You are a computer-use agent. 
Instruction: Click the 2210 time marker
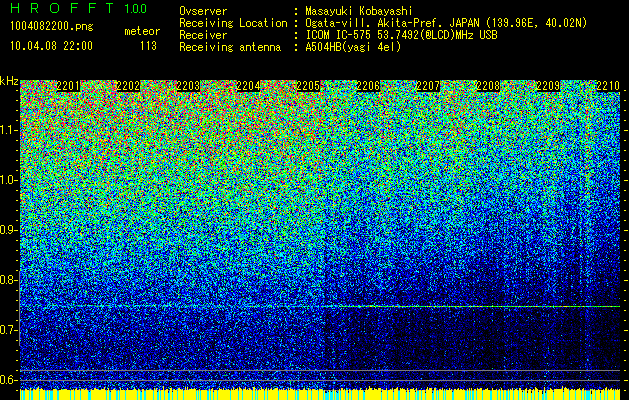click(608, 85)
